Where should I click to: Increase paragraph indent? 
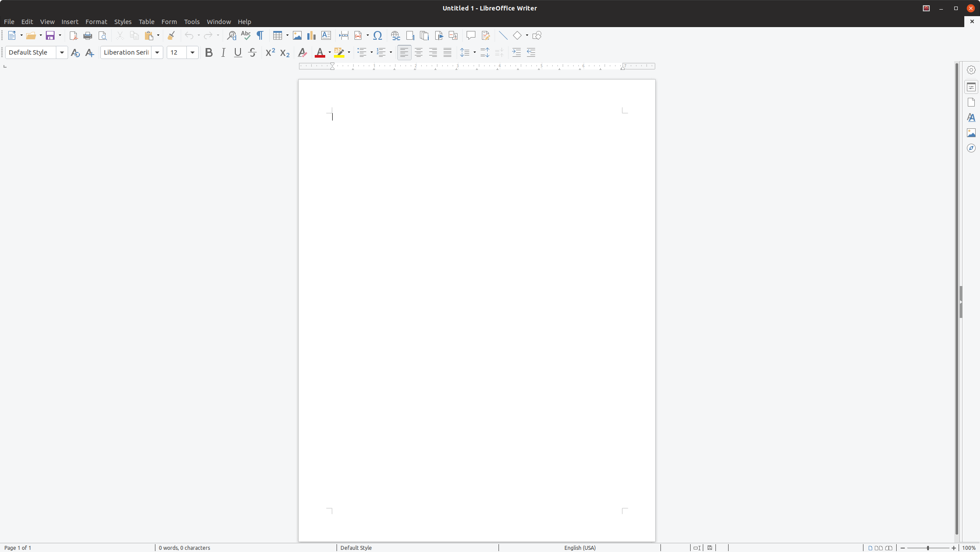[x=516, y=52]
